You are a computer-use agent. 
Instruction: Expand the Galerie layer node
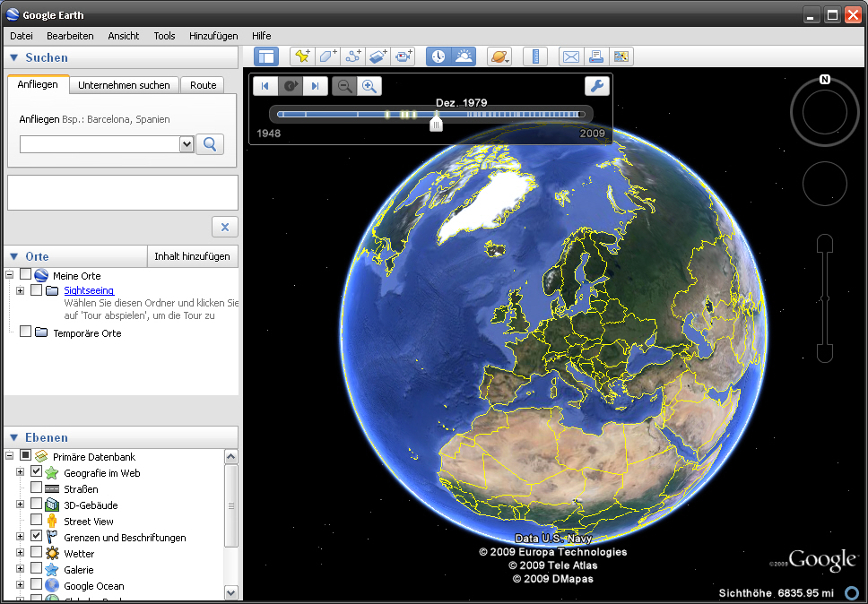(21, 568)
